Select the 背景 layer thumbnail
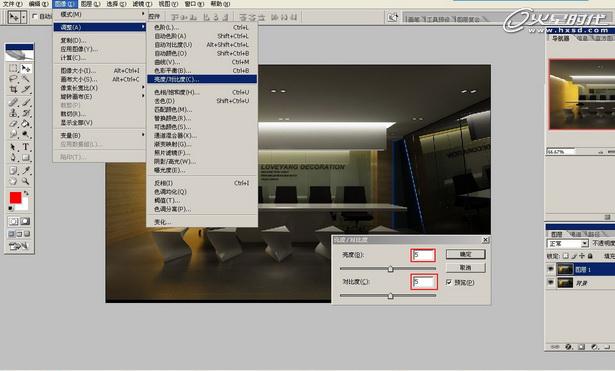 565,282
